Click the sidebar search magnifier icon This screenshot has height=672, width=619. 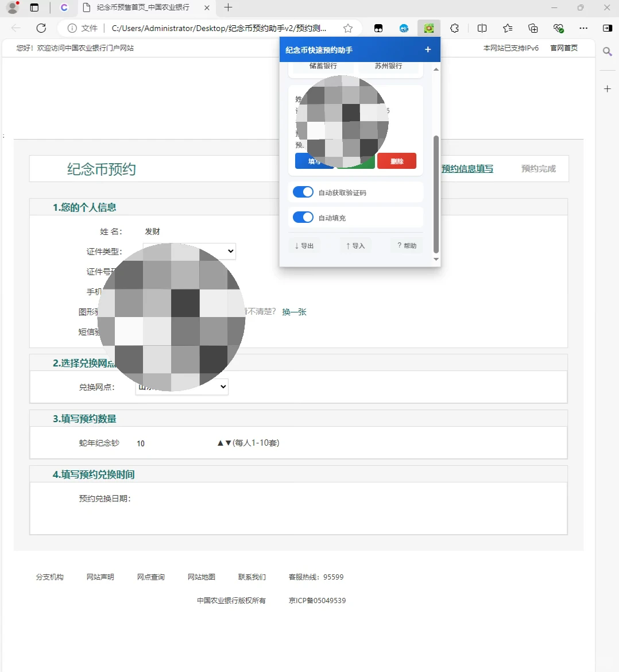(607, 52)
